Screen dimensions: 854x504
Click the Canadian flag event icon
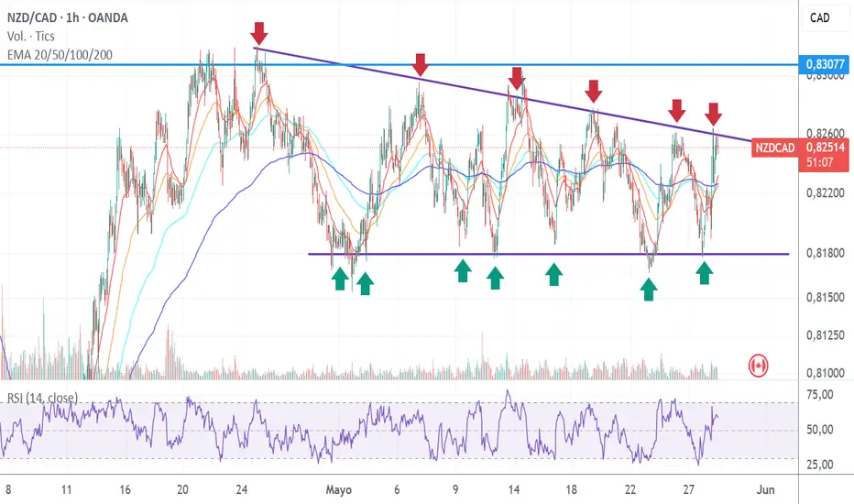pyautogui.click(x=758, y=365)
